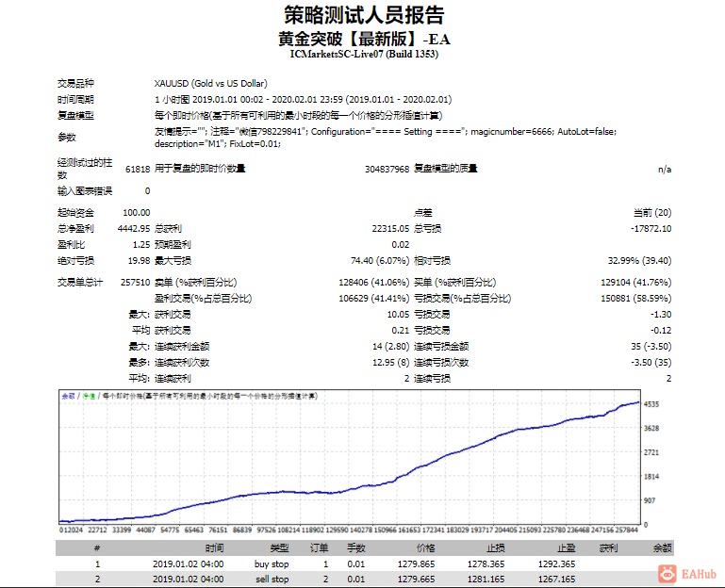Click the 订单 column header
Screen dimensions: 725x588
tap(319, 548)
